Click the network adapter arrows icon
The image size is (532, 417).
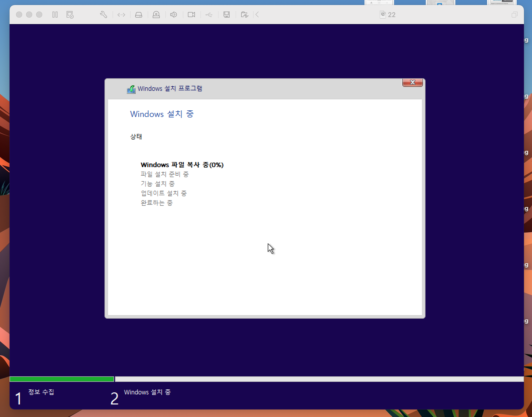point(121,15)
